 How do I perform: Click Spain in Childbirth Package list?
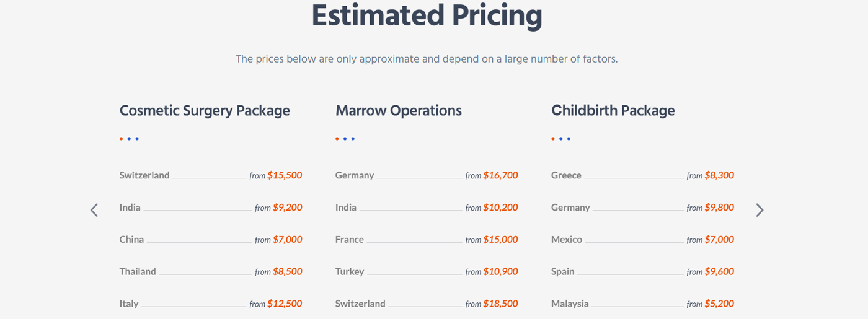pos(563,271)
